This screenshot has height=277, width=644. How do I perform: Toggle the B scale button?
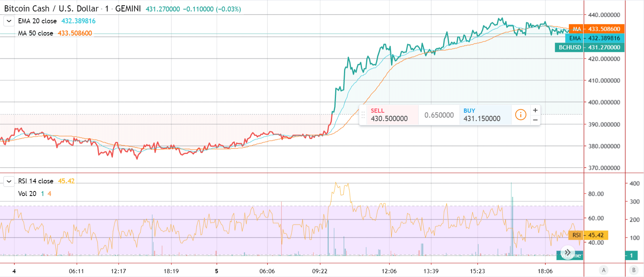[634, 270]
